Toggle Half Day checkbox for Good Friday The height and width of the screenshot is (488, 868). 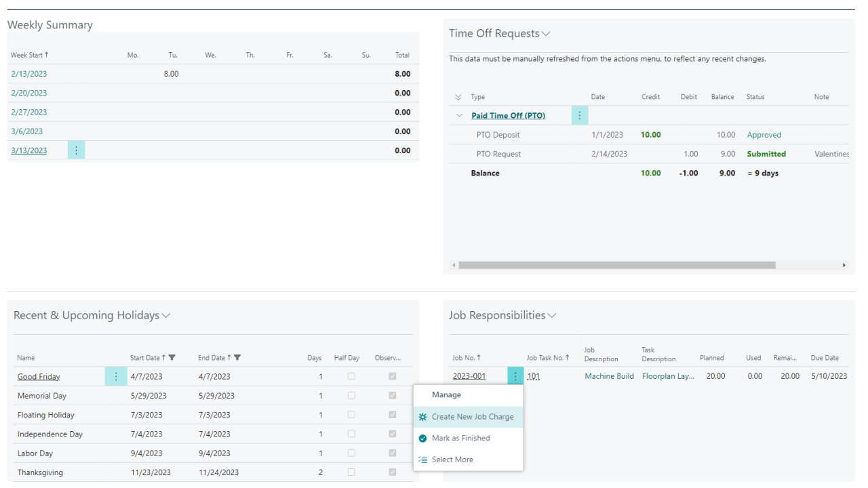tap(351, 376)
